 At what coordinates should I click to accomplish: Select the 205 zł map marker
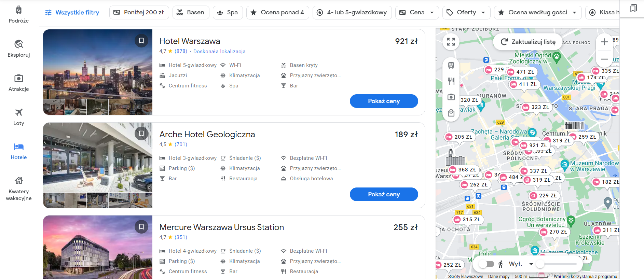click(x=460, y=137)
